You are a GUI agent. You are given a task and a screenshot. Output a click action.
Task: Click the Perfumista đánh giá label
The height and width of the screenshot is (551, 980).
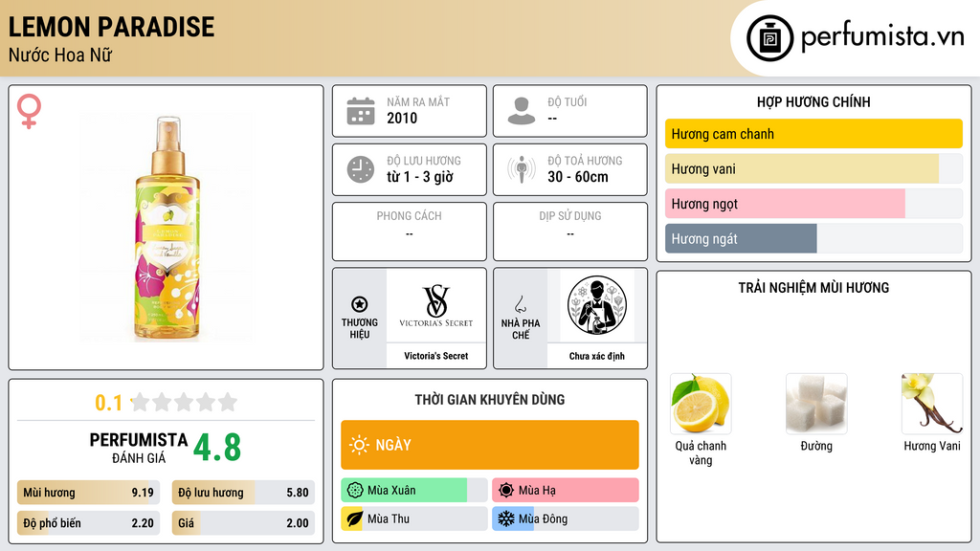coord(139,448)
